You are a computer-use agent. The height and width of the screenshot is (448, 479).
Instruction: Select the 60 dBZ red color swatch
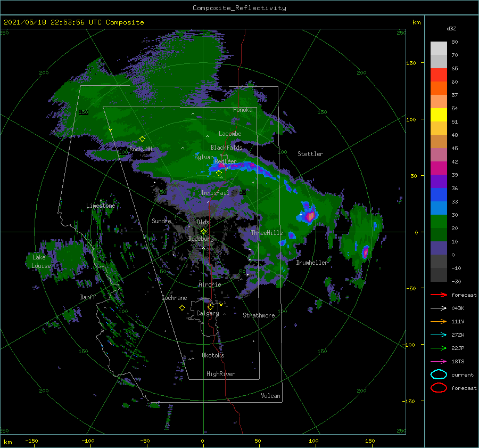[x=439, y=75]
